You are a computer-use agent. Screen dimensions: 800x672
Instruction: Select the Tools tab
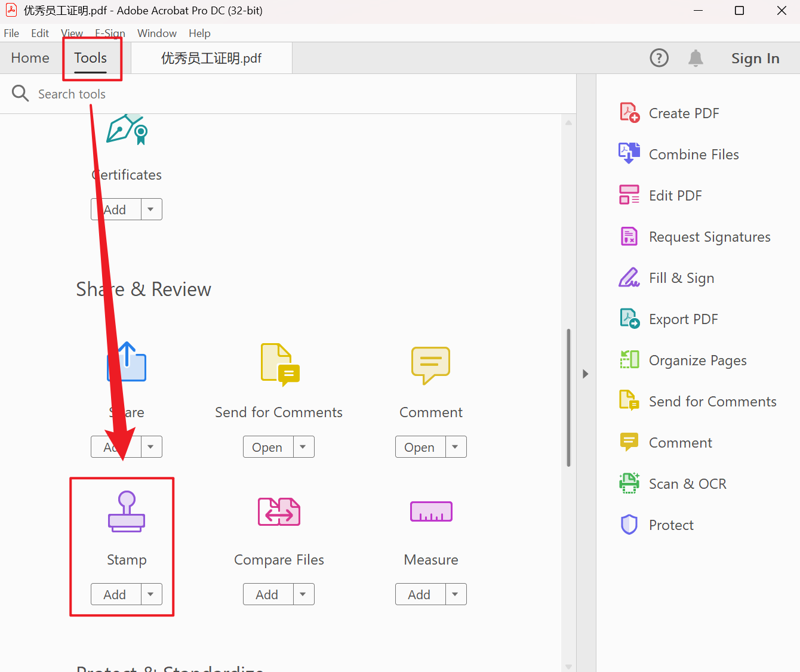91,58
